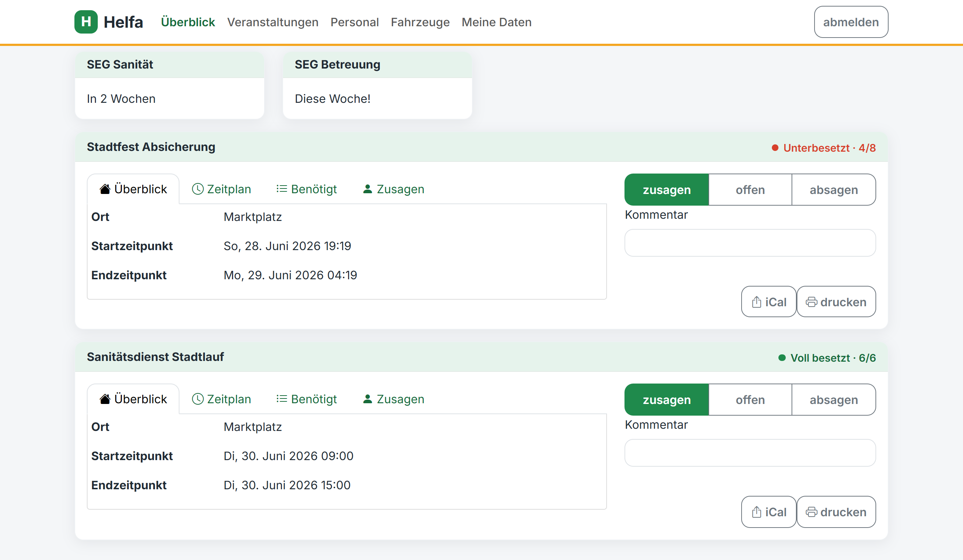
Task: Export Sanitätsdienst Stadtlauf via iCal button
Action: [769, 512]
